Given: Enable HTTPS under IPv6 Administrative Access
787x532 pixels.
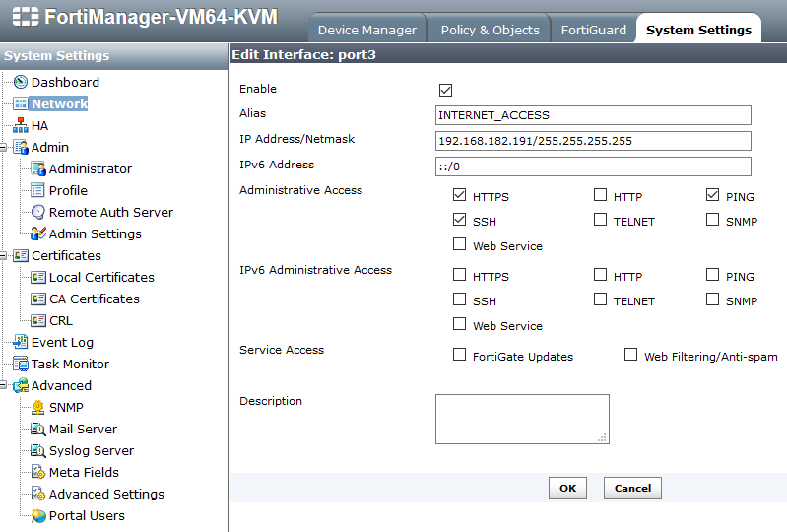Looking at the screenshot, I should (x=459, y=275).
